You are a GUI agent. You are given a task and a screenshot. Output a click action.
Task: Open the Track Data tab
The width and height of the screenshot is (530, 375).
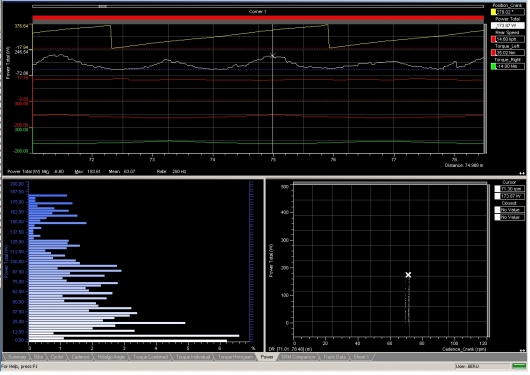pyautogui.click(x=334, y=357)
